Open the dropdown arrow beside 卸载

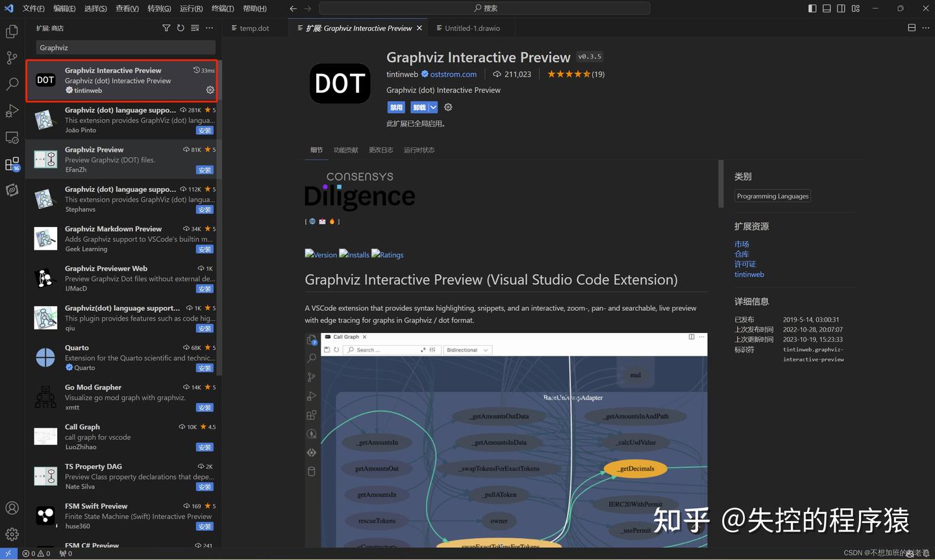pyautogui.click(x=433, y=107)
